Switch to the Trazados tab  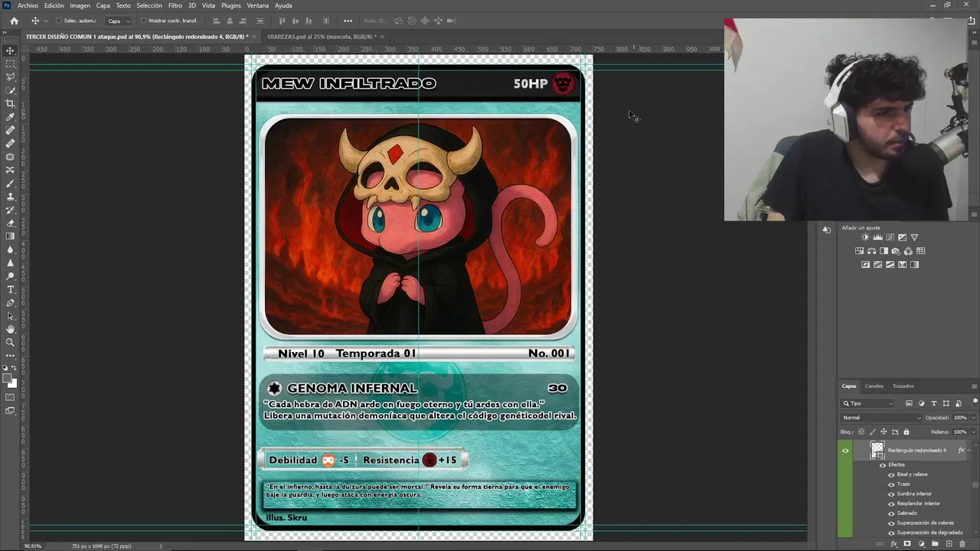coord(903,386)
